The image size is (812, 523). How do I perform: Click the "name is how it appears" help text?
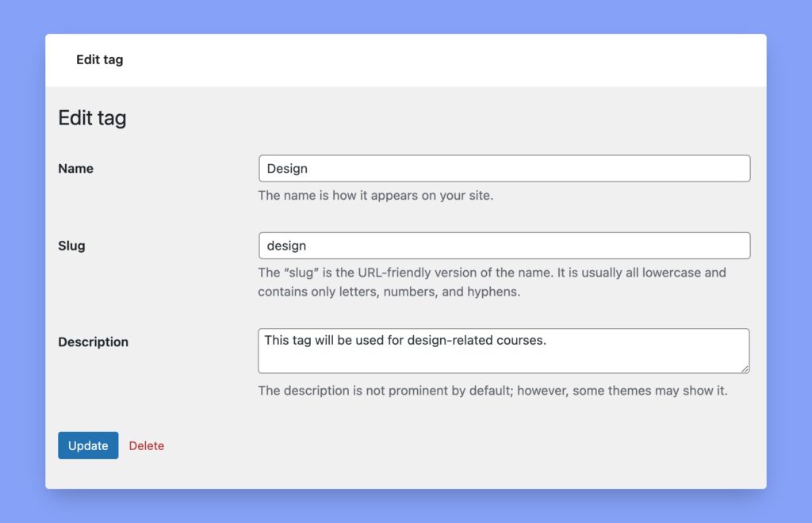coord(375,195)
